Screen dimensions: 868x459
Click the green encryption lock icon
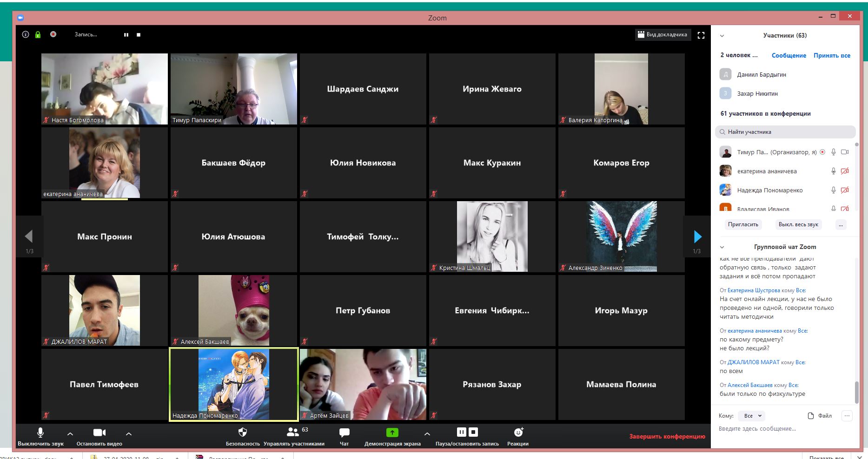38,34
